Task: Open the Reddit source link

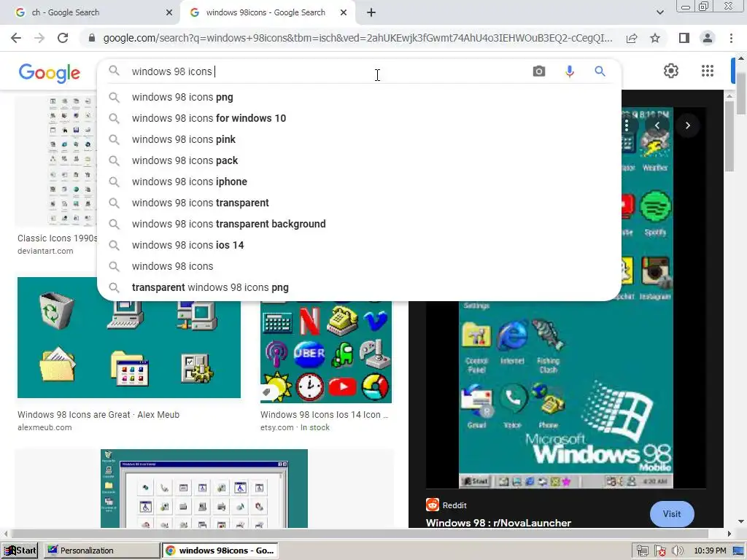Action: click(446, 505)
